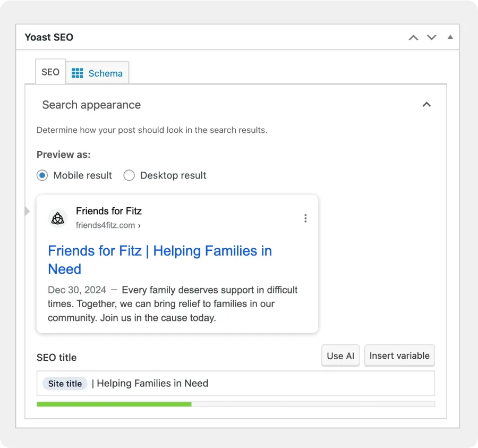Click into the SEO title input field
Viewport: 478px width, 448px height.
pos(236,383)
